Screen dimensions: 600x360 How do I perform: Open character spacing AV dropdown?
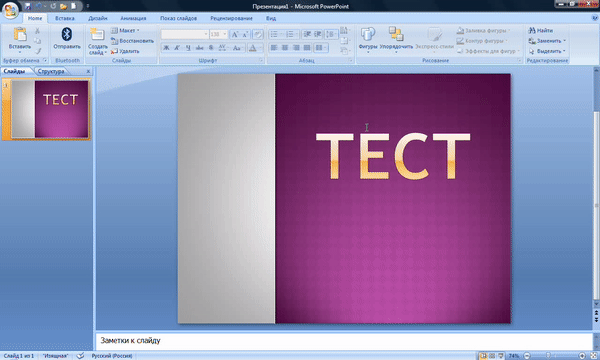223,48
